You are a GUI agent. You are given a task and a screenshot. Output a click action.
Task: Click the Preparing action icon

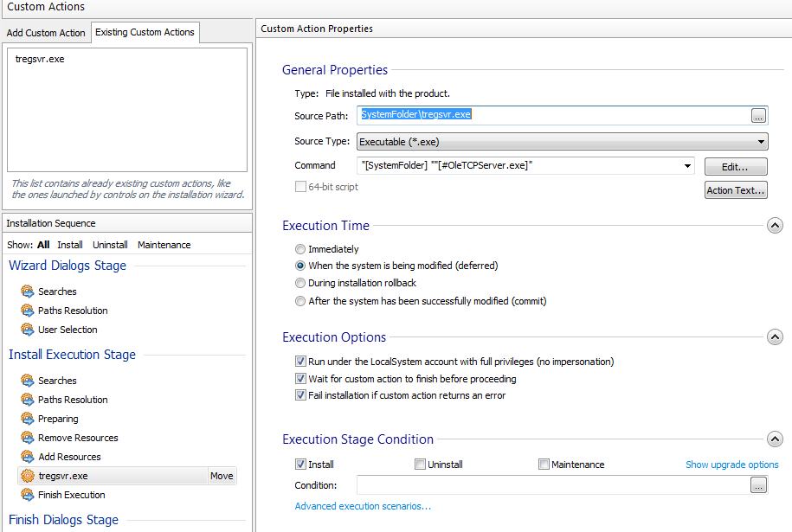pyautogui.click(x=27, y=419)
